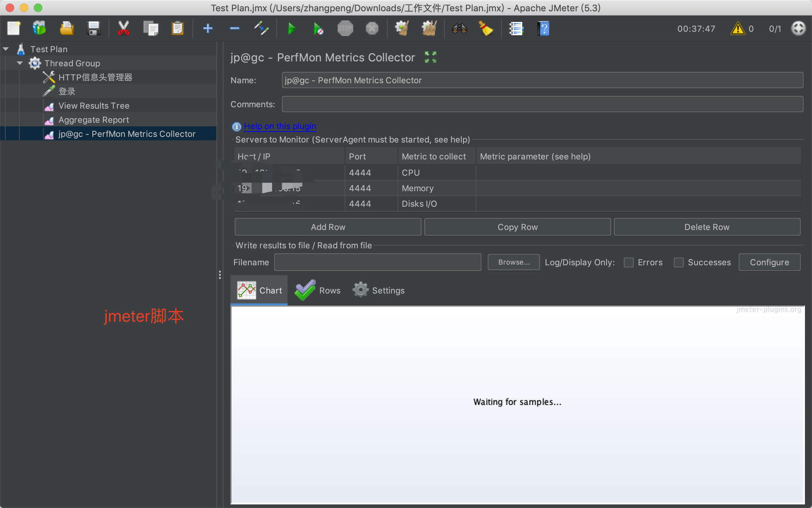Toggle the Successes checkbox
Image resolution: width=812 pixels, height=508 pixels.
click(x=679, y=262)
